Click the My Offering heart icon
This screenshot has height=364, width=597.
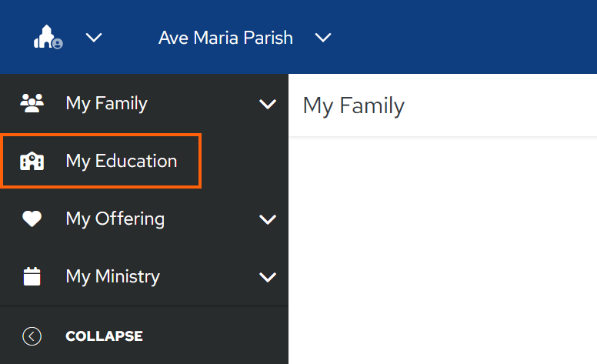coord(32,219)
